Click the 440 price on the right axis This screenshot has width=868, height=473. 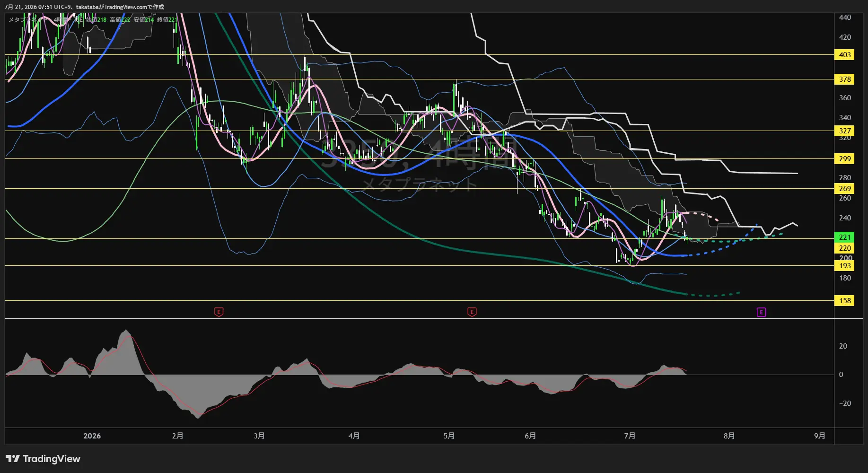click(x=845, y=18)
